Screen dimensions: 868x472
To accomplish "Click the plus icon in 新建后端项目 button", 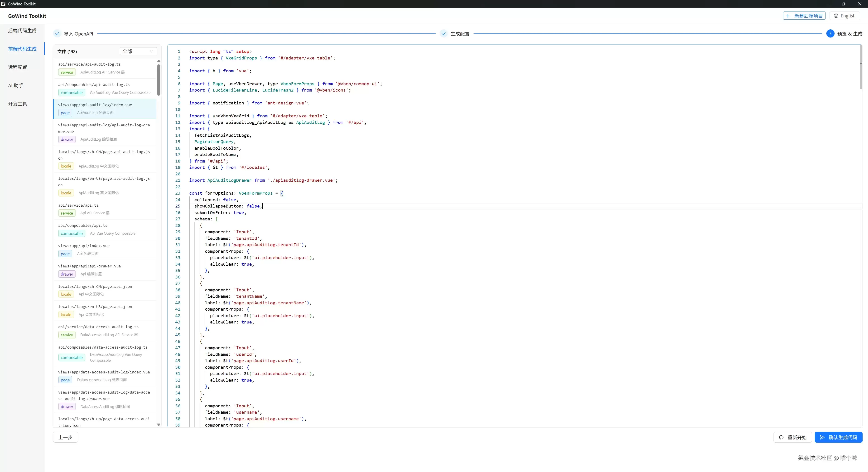I will (x=788, y=16).
